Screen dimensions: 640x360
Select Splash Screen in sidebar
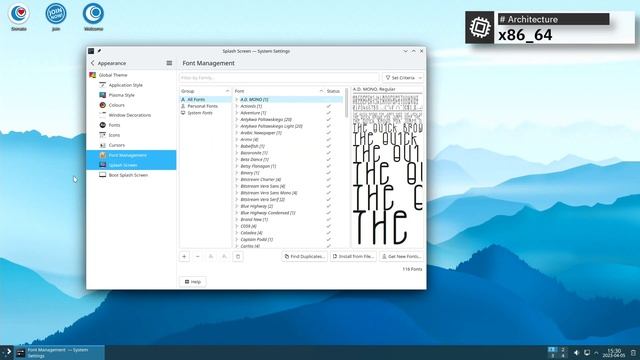click(131, 165)
